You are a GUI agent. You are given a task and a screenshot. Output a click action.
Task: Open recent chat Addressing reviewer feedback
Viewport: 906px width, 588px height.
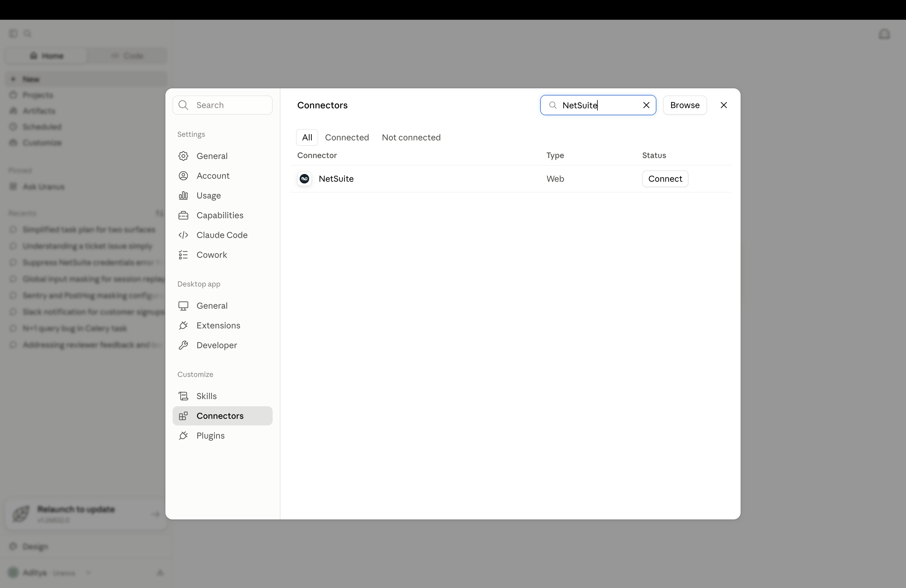click(x=86, y=345)
